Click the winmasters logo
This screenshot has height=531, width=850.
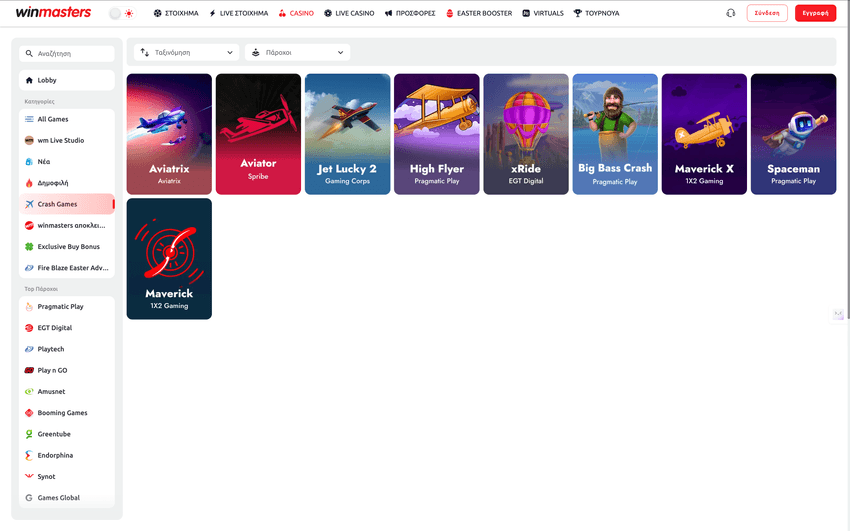click(x=53, y=12)
